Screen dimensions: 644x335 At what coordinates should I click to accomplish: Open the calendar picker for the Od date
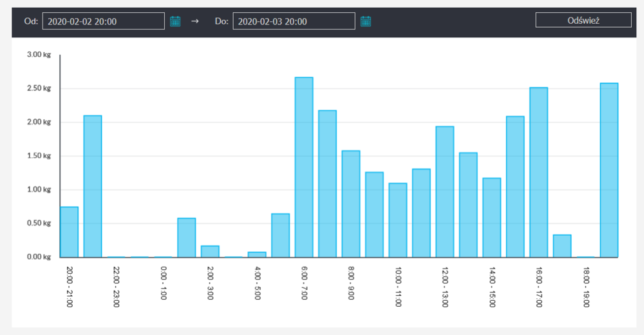point(175,21)
